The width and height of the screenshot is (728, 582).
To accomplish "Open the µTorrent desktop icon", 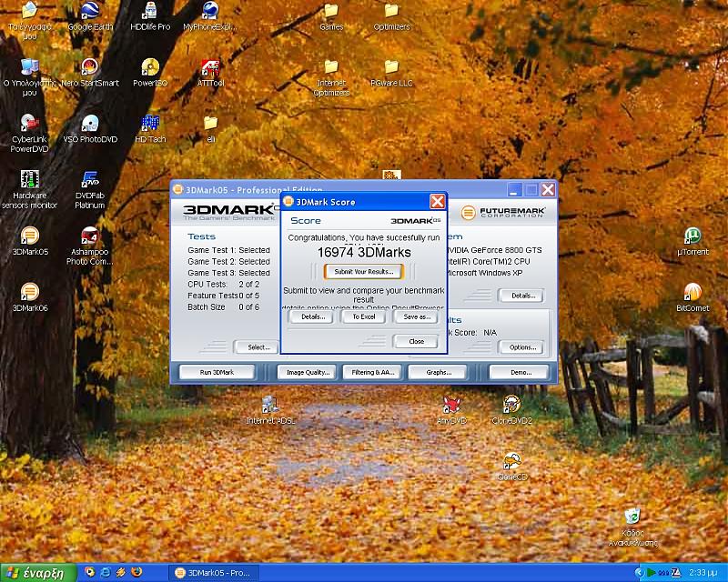I will pyautogui.click(x=693, y=241).
